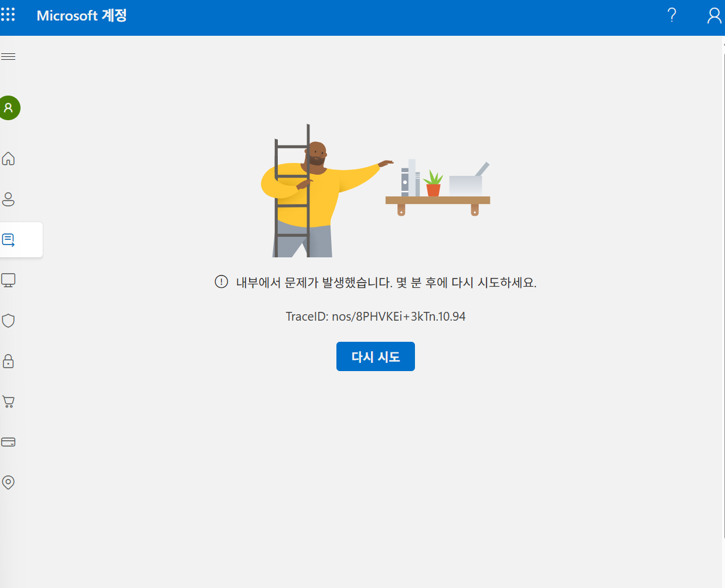Click the 다시 시도 retry button
The image size is (725, 588).
(376, 356)
